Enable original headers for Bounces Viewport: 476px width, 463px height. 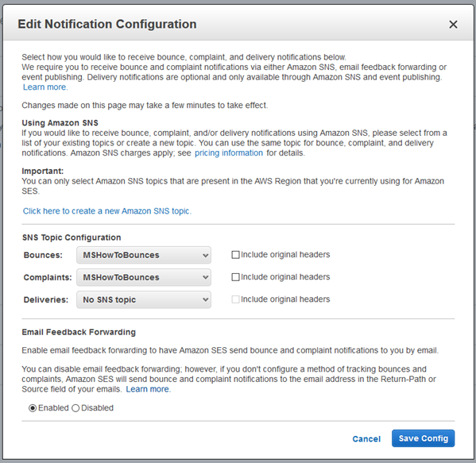(235, 255)
